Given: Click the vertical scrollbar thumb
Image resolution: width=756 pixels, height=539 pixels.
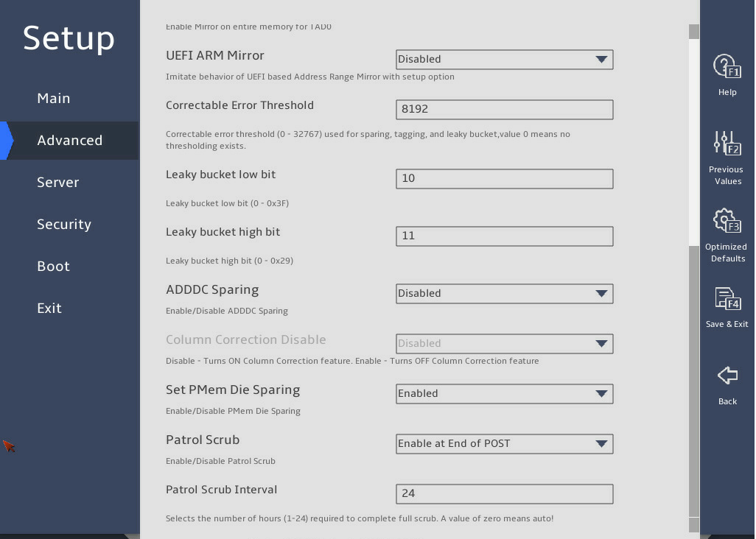Looking at the screenshot, I should 694,381.
